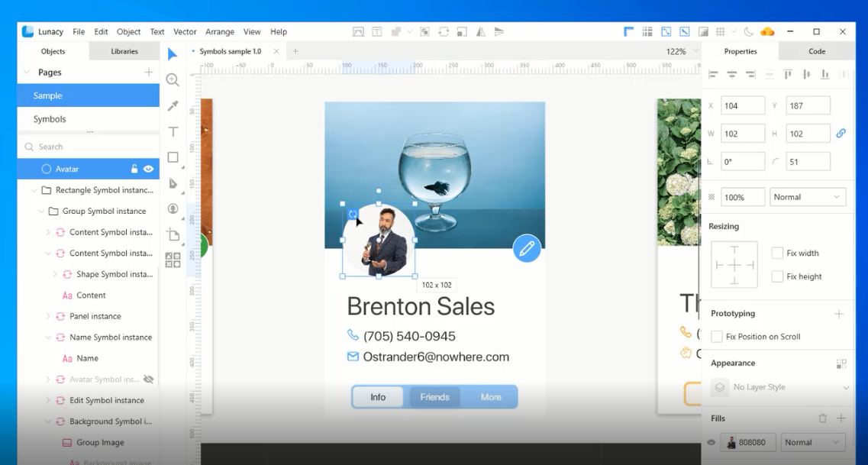Delete fill using the trash icon
This screenshot has height=465, width=868.
pyautogui.click(x=823, y=418)
